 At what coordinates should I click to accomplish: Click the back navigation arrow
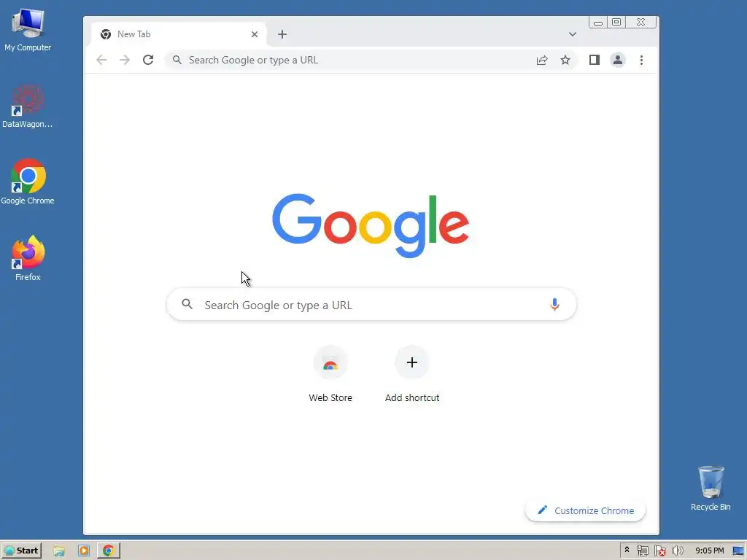point(101,60)
